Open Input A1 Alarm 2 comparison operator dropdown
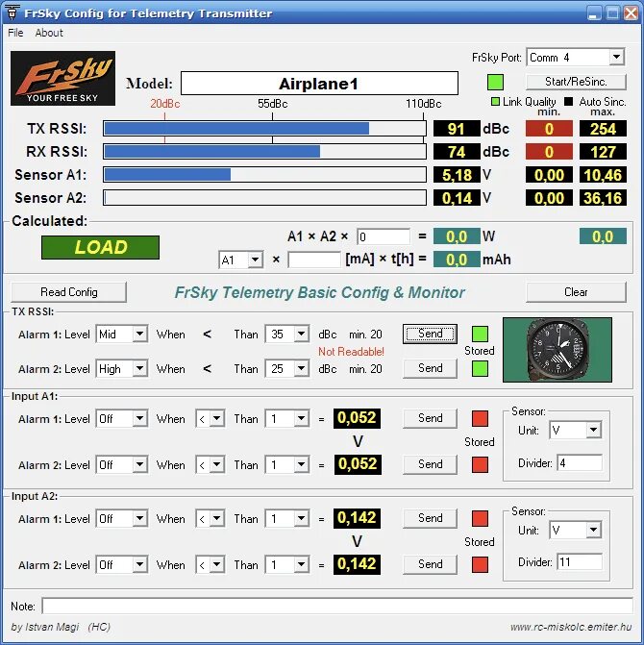 [x=211, y=465]
